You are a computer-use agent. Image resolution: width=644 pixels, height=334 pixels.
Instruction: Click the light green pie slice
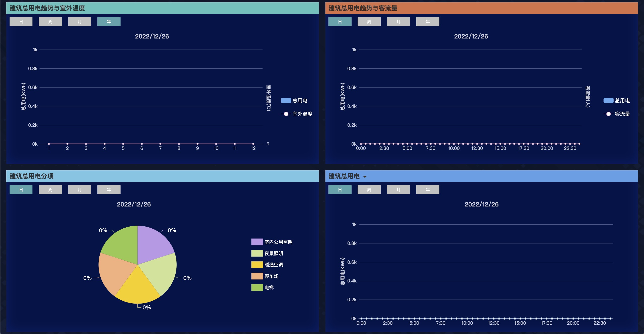pos(162,272)
